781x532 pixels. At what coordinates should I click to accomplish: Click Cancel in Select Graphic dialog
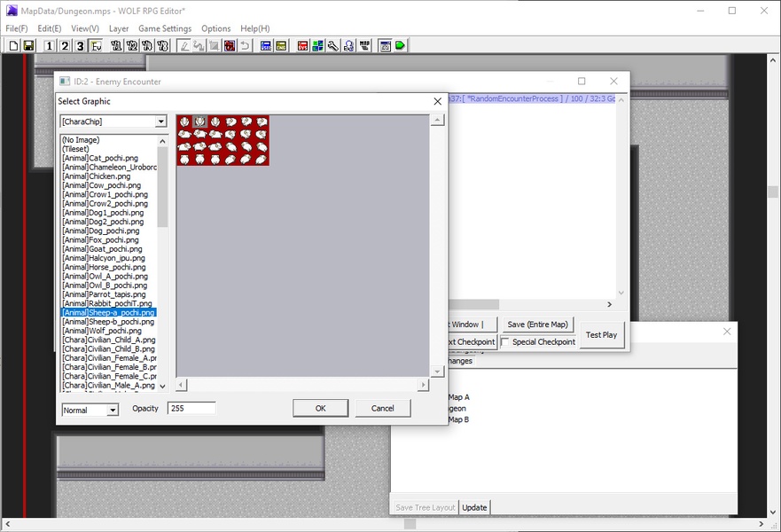click(382, 408)
